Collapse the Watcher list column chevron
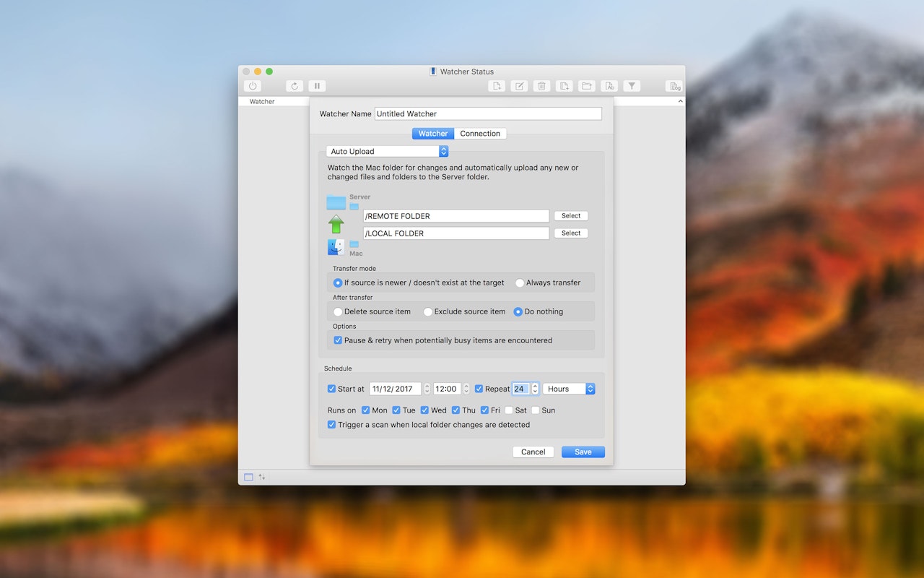This screenshot has width=924, height=578. tap(680, 101)
